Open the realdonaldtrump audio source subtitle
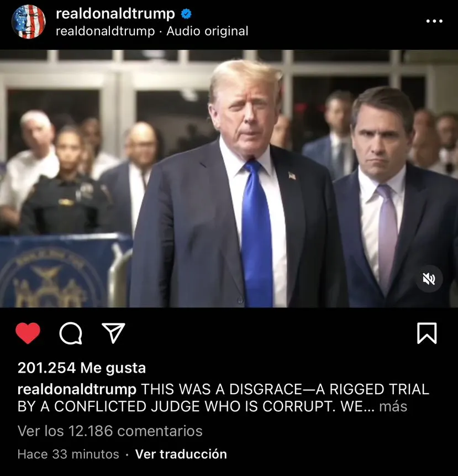The height and width of the screenshot is (476, 458). (x=106, y=31)
